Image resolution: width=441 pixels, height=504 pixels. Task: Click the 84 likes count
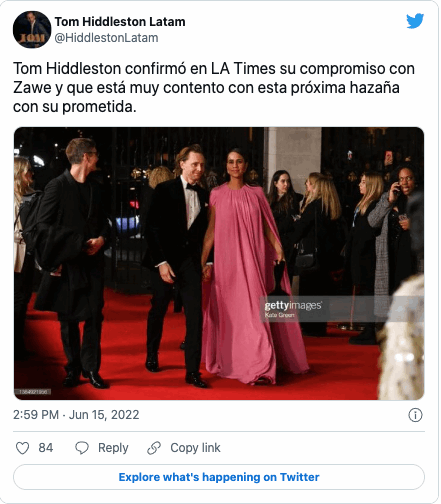point(46,448)
